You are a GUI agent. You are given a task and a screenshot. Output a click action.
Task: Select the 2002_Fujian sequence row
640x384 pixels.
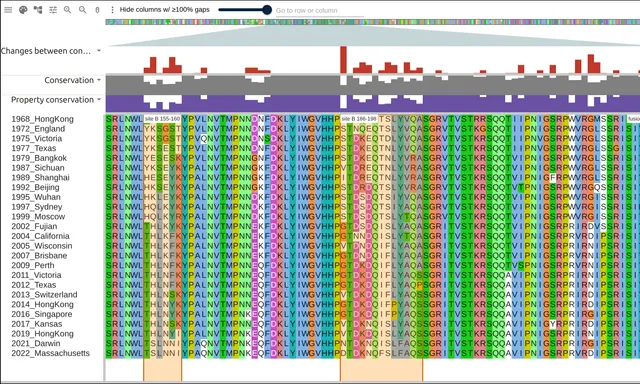coord(34,226)
